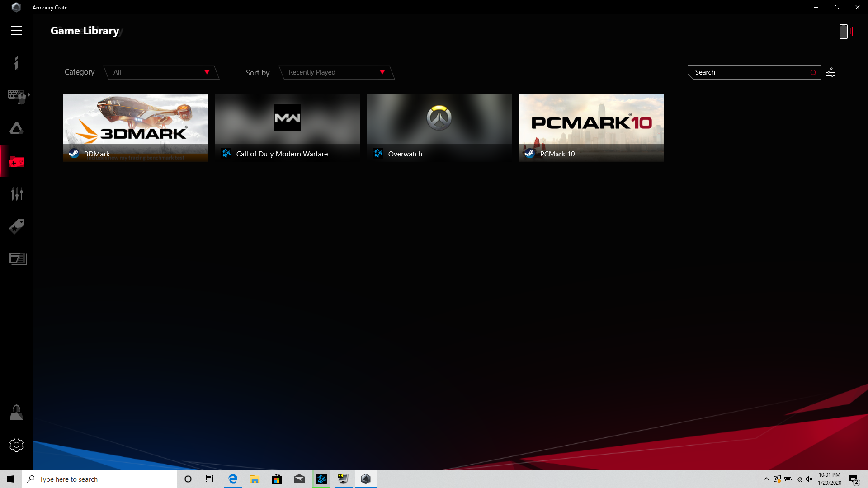This screenshot has width=868, height=488.
Task: Open the News sidebar icon
Action: (18, 259)
